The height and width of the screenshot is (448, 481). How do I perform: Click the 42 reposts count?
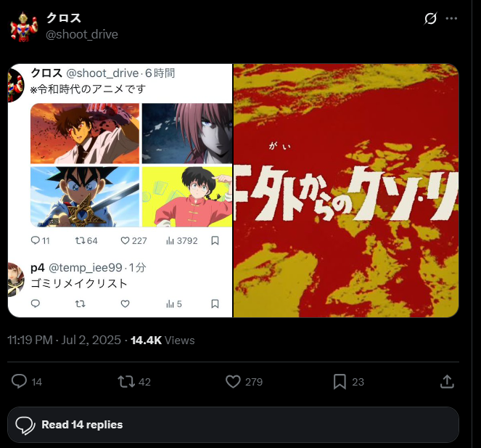click(x=144, y=382)
